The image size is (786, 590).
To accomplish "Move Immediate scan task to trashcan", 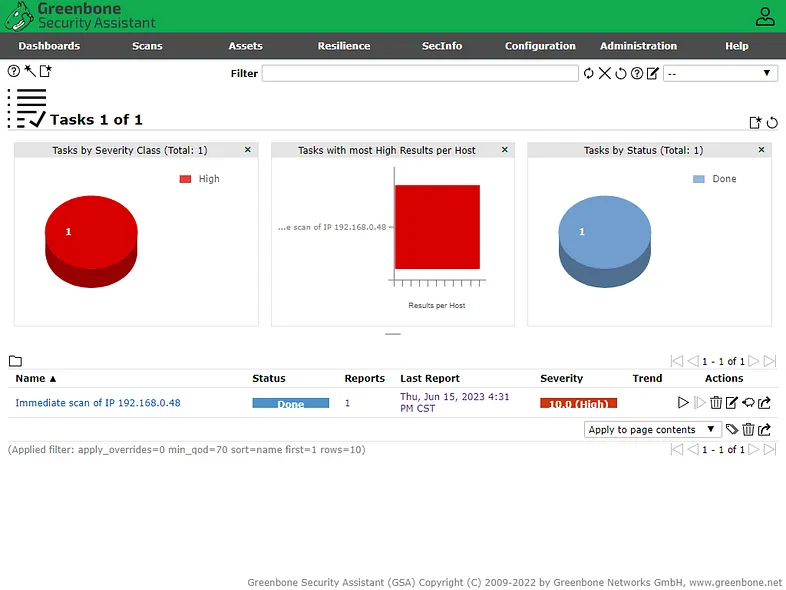I will coord(716,403).
